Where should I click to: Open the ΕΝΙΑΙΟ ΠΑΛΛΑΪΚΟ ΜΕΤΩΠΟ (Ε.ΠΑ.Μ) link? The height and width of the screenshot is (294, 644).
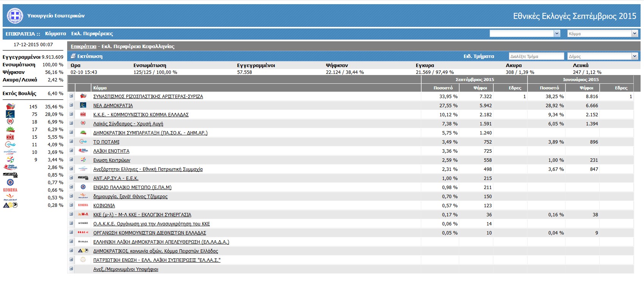[132, 188]
